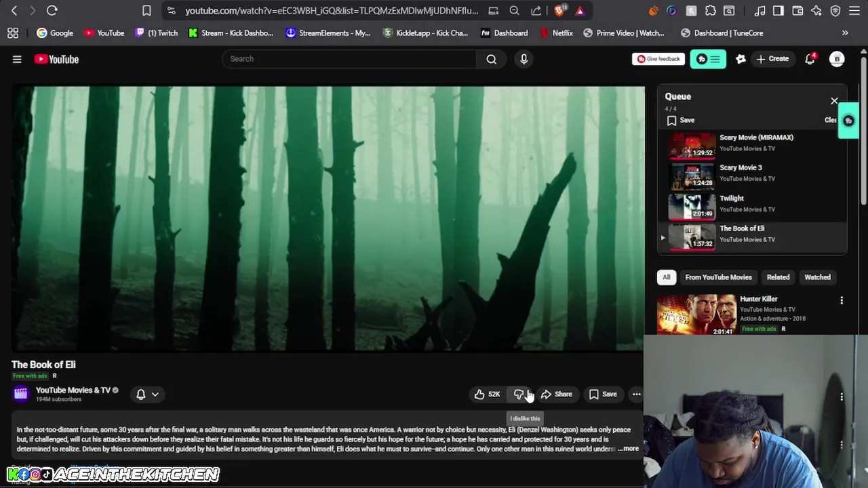Click the browser address bar URL
Viewport: 868px width, 488px height.
click(x=332, y=10)
